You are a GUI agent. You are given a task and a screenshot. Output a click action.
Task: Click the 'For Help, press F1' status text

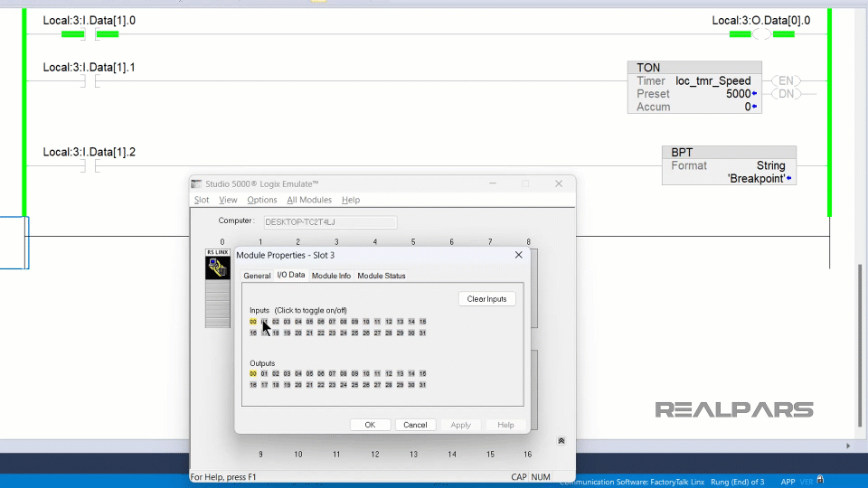[x=223, y=477]
